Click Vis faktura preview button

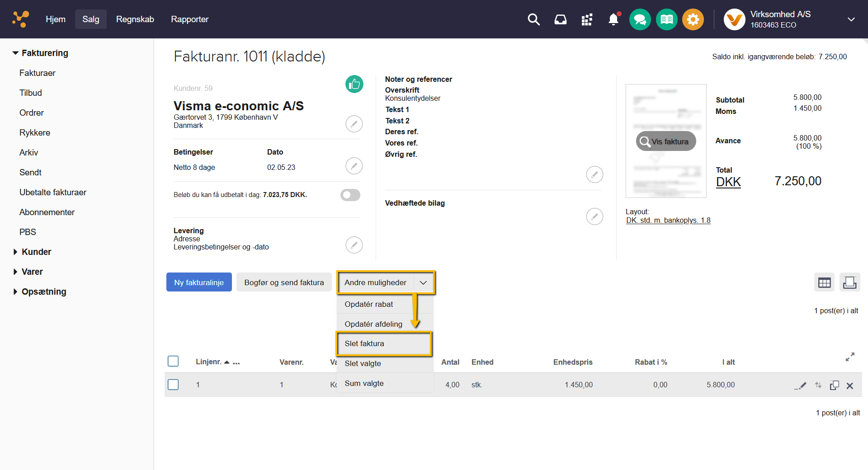click(666, 141)
